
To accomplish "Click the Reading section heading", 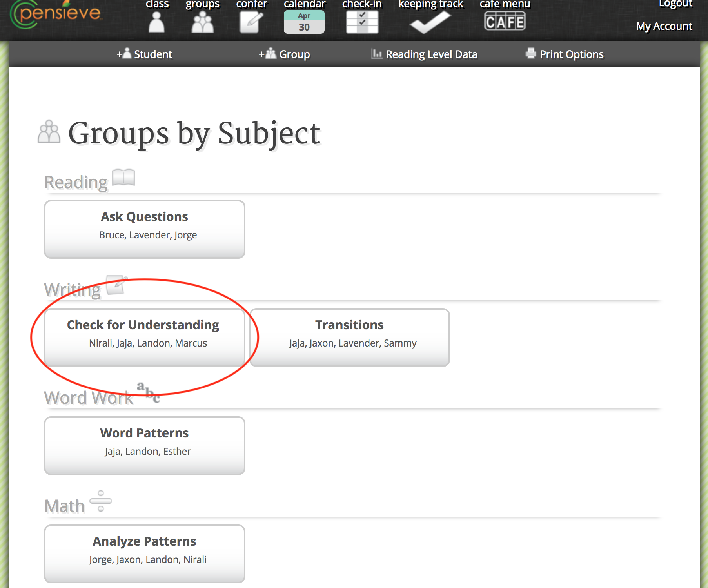I will point(76,182).
